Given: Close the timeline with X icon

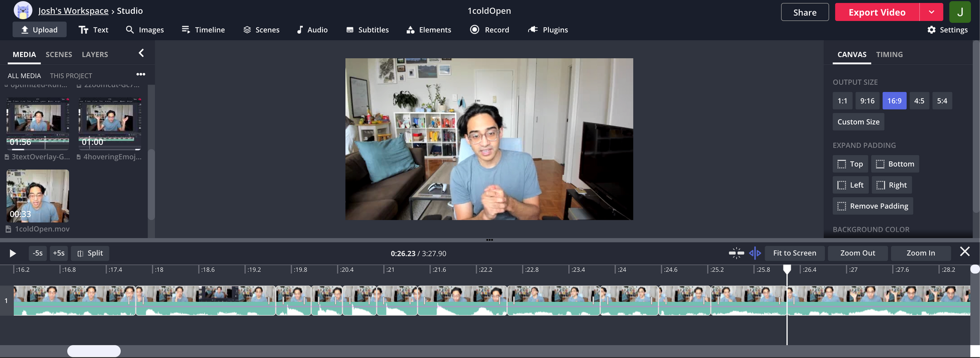Looking at the screenshot, I should coord(964,252).
